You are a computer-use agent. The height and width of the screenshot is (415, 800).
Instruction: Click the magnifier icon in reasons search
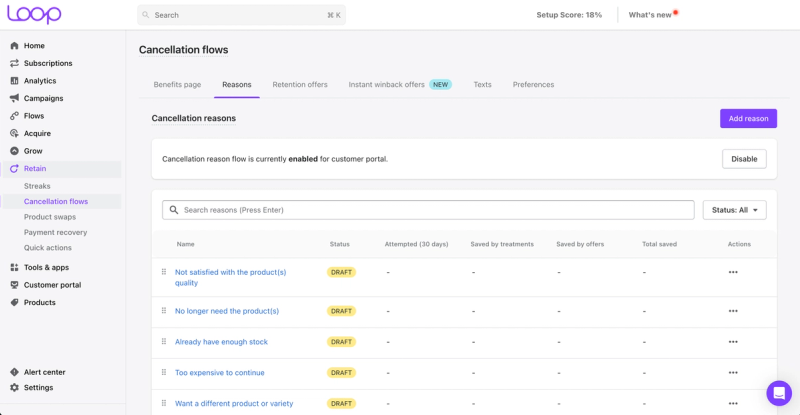click(x=174, y=210)
